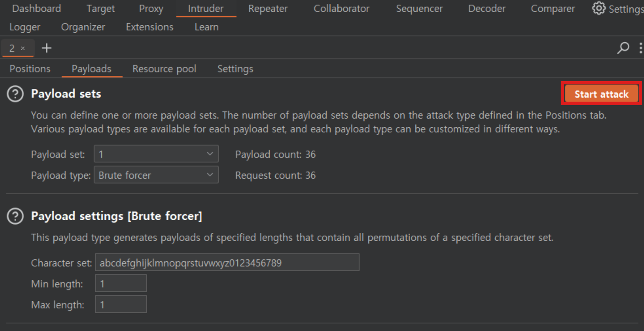The height and width of the screenshot is (331, 644).
Task: Open the Resource pool sub-tab
Action: click(164, 69)
